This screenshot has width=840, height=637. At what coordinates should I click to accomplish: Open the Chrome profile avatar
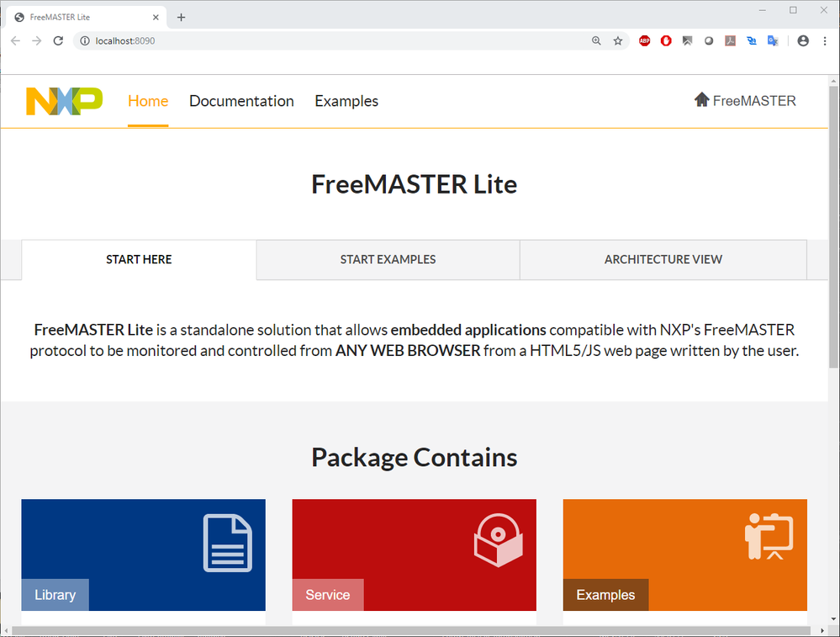(803, 40)
